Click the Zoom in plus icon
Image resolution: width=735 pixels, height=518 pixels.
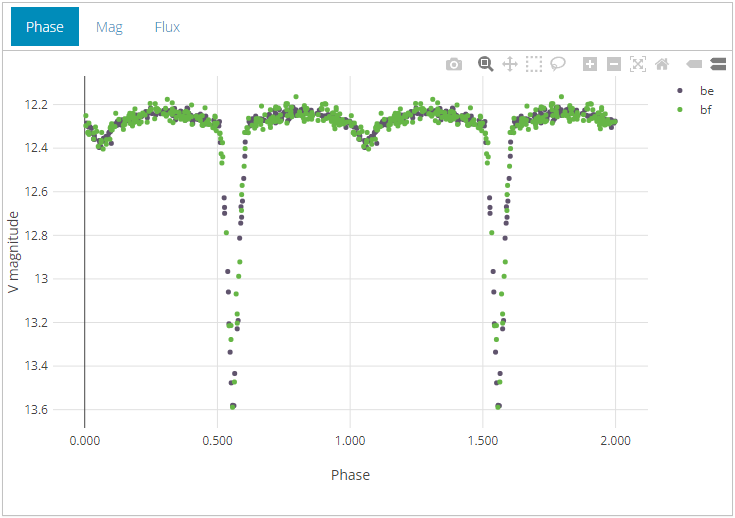pyautogui.click(x=590, y=64)
